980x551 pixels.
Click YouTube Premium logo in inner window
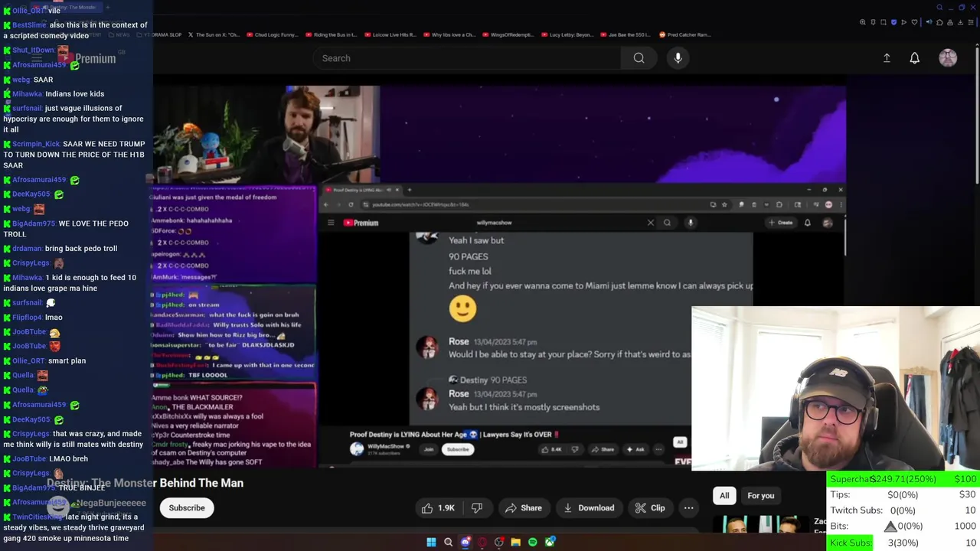pyautogui.click(x=361, y=223)
